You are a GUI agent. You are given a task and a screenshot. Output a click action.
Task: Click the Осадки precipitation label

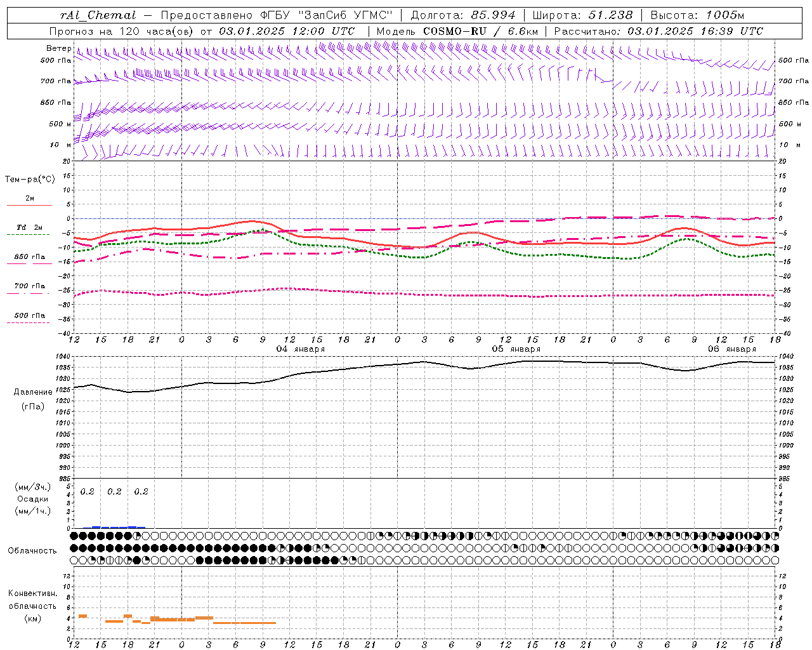[x=33, y=499]
